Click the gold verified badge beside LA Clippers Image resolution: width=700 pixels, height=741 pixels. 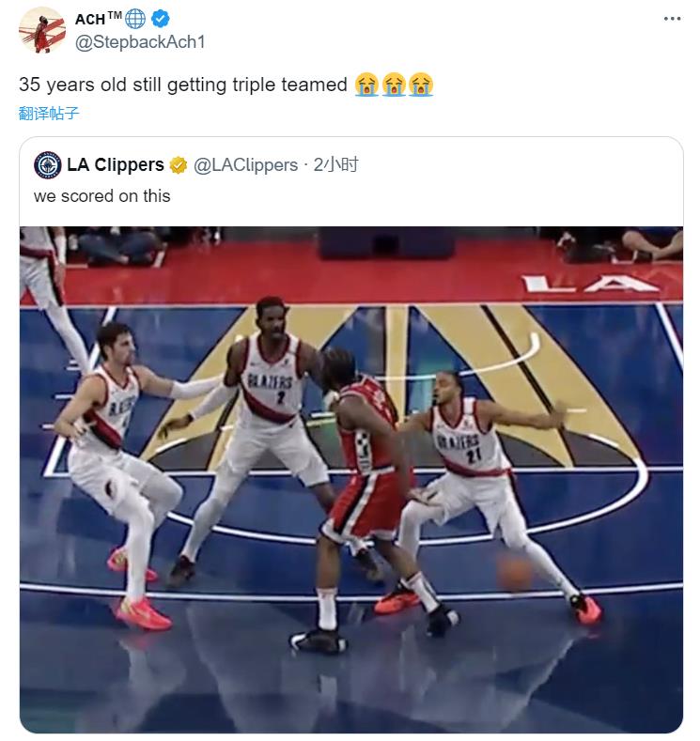pyautogui.click(x=179, y=165)
